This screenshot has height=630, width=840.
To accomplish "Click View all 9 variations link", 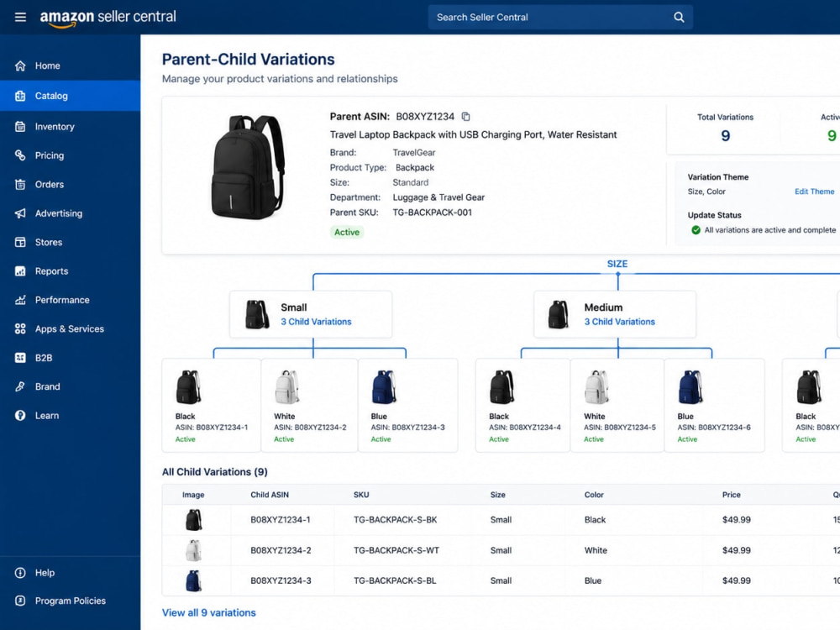I will [x=209, y=612].
